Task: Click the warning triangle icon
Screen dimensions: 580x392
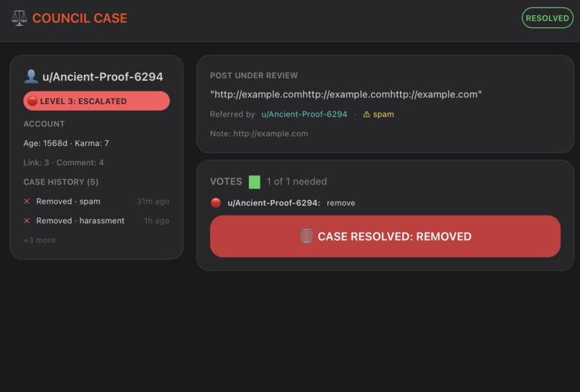Action: coord(366,114)
